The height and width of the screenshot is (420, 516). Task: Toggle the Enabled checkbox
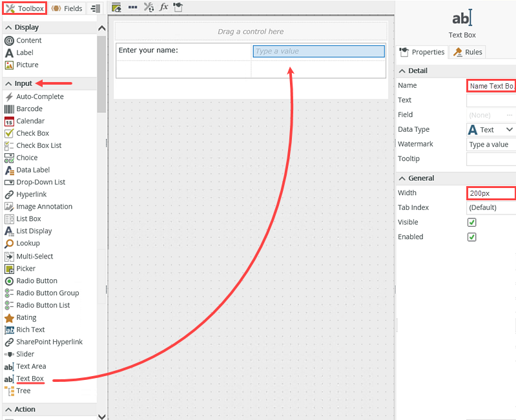pyautogui.click(x=471, y=236)
